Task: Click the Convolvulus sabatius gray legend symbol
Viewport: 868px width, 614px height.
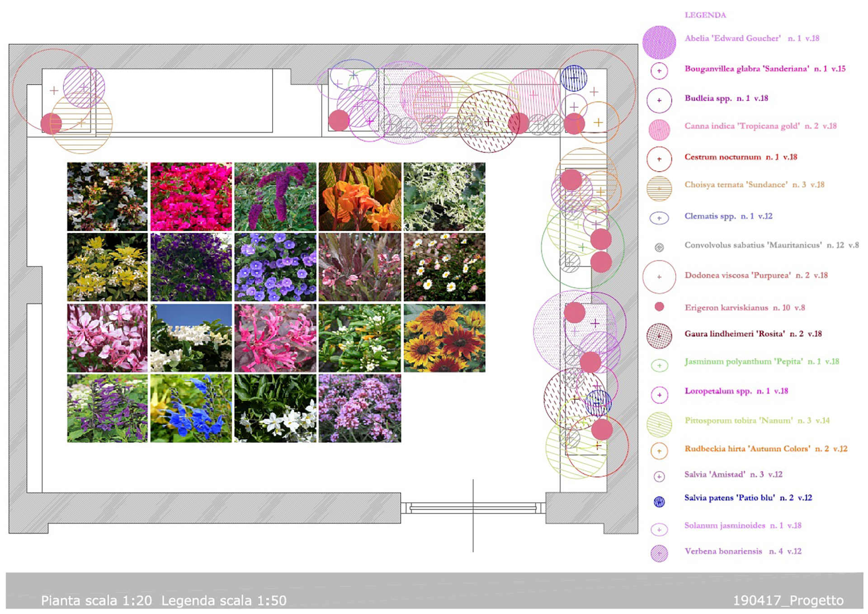Action: (659, 247)
